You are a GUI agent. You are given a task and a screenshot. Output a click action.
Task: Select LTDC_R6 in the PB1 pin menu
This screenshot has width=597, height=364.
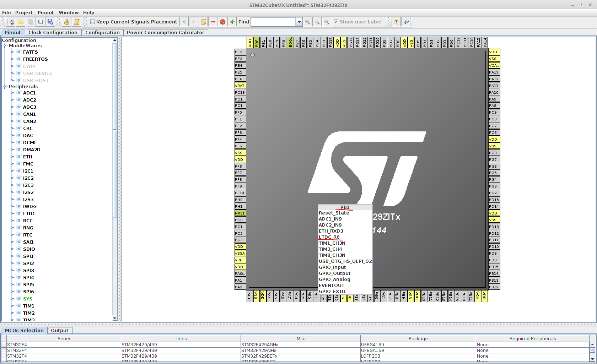click(x=329, y=237)
